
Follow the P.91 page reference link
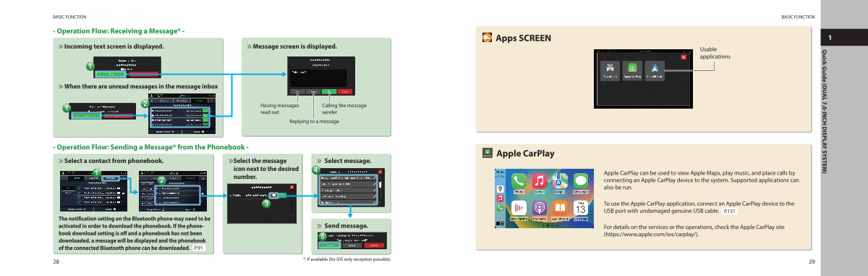[x=199, y=248]
